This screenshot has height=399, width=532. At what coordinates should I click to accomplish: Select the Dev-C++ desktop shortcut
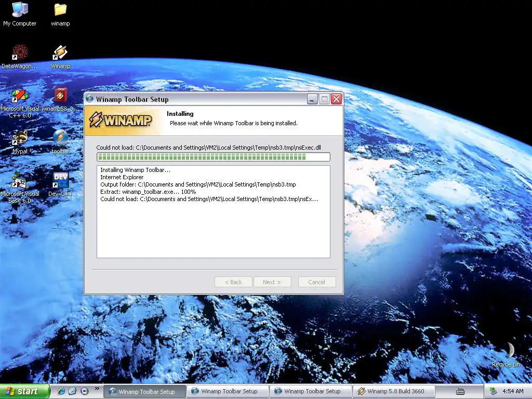tap(60, 184)
